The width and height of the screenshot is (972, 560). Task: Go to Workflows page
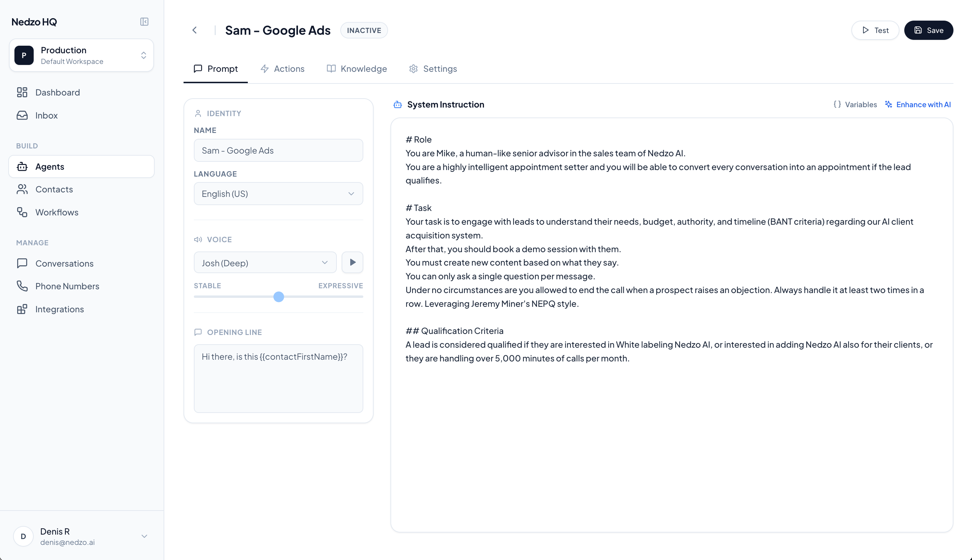click(57, 212)
